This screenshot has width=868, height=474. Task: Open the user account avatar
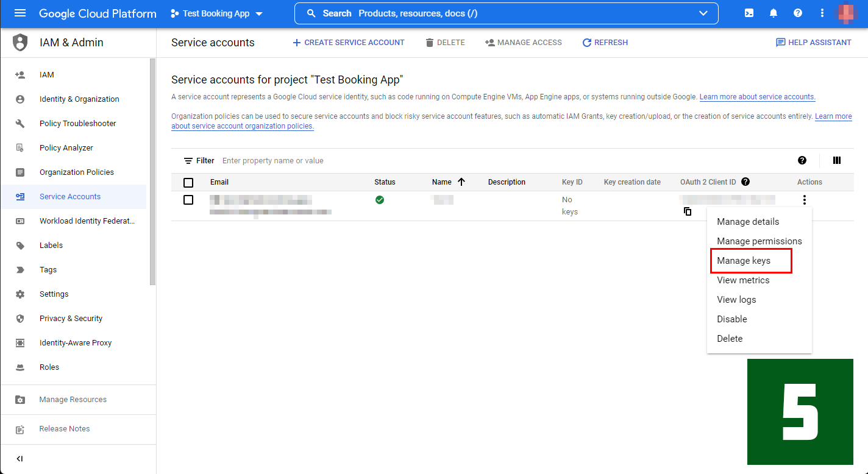[x=847, y=13]
